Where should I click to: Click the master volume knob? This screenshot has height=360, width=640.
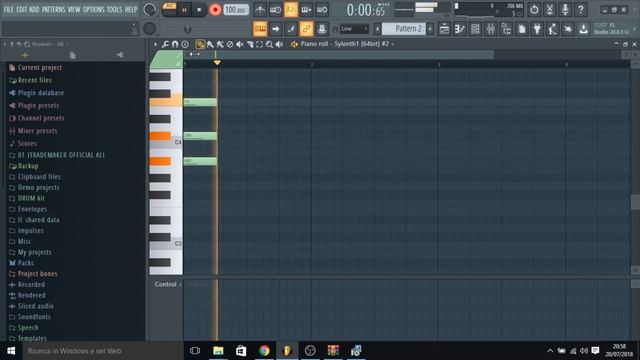pos(149,9)
